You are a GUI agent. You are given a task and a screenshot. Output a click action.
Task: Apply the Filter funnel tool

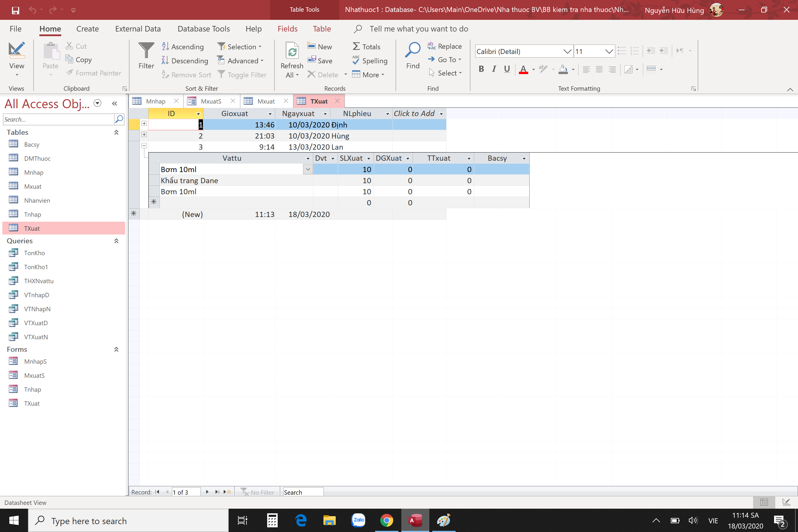(x=146, y=56)
